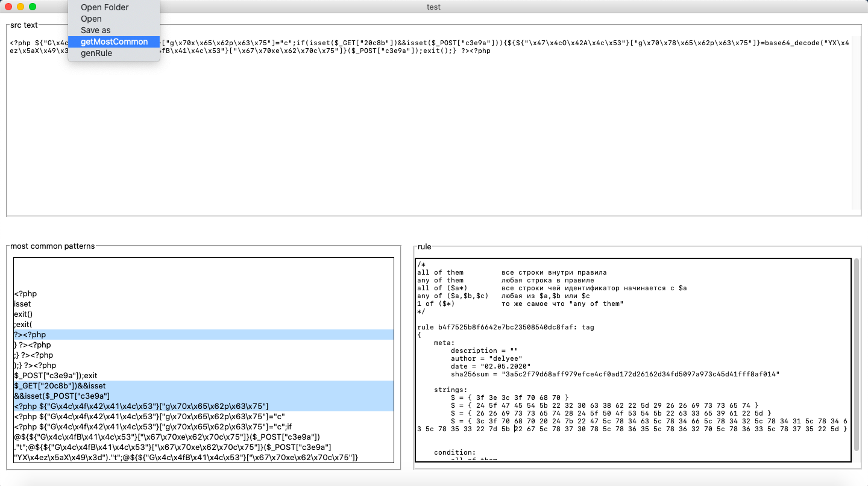
Task: Select the ');} ?><?php' pattern row
Action: coord(204,366)
